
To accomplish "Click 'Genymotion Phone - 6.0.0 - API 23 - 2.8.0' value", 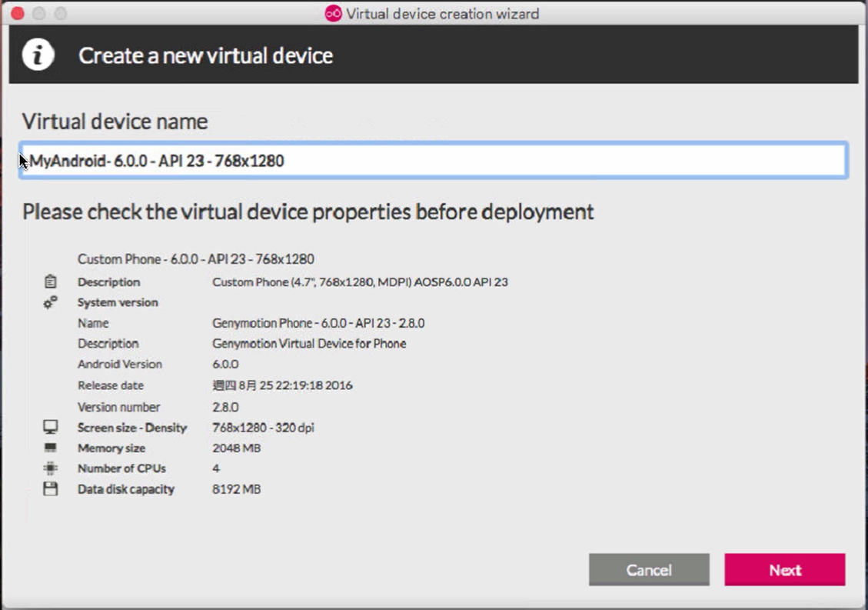I will click(x=318, y=323).
